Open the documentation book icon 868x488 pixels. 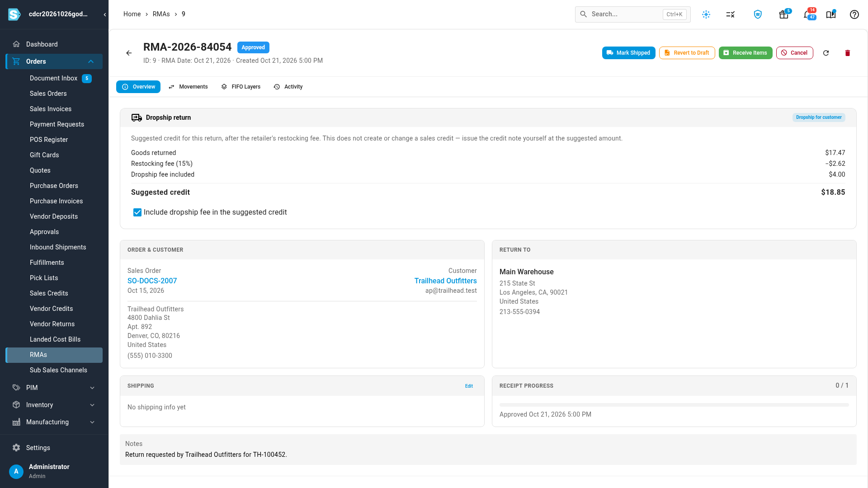point(831,14)
